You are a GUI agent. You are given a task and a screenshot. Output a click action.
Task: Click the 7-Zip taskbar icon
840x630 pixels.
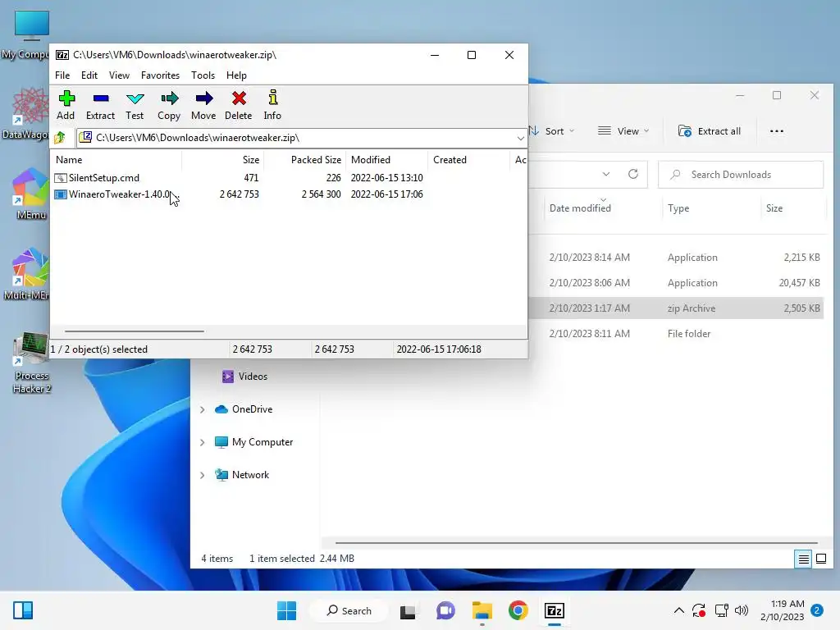pyautogui.click(x=555, y=610)
